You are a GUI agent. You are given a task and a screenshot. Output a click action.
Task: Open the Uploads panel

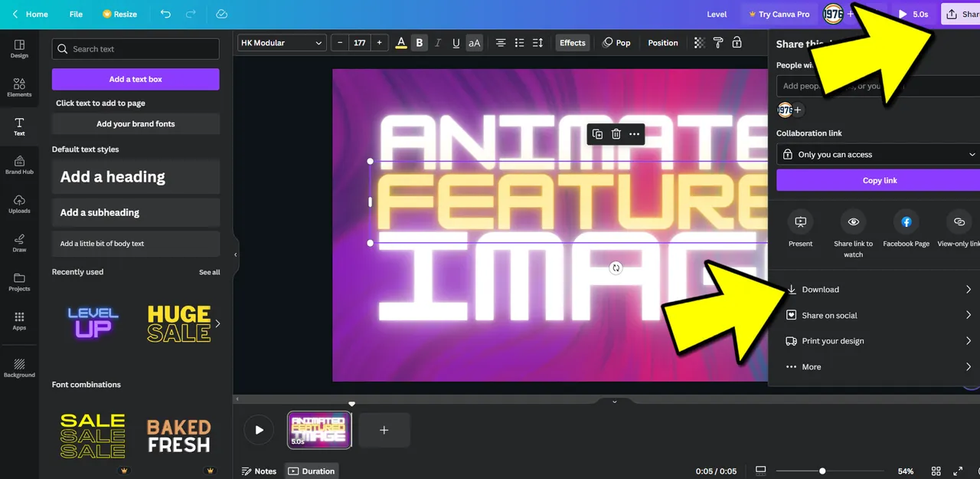[19, 204]
